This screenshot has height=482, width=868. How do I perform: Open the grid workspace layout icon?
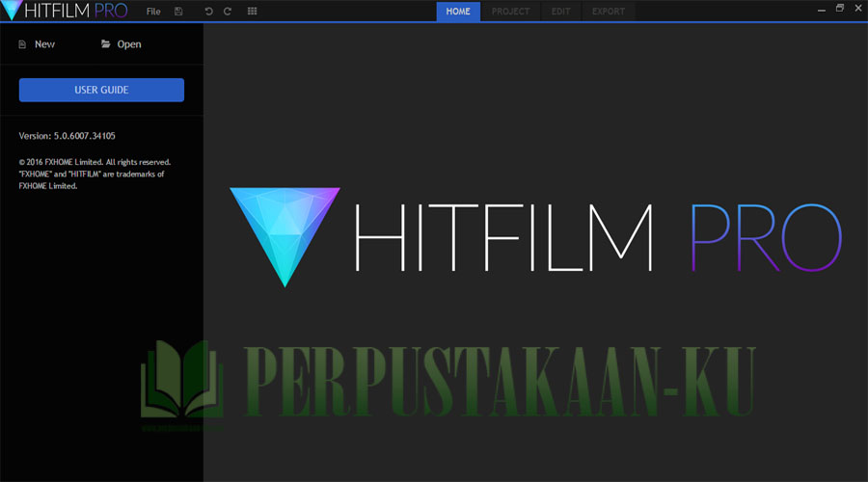click(252, 11)
